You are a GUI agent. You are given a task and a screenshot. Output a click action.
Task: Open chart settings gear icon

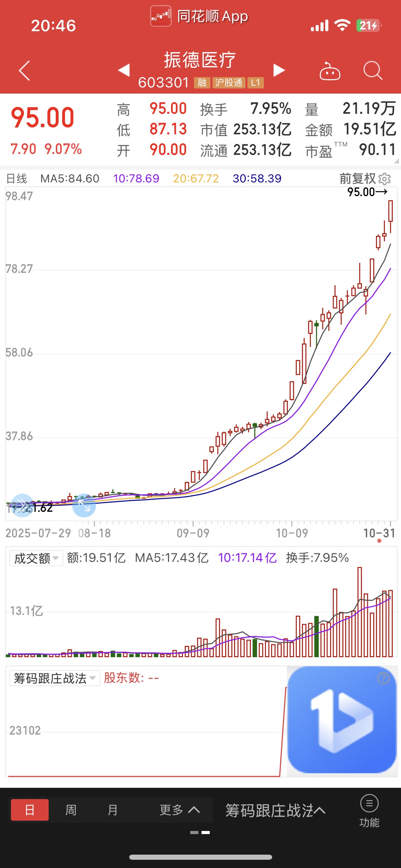click(x=385, y=179)
